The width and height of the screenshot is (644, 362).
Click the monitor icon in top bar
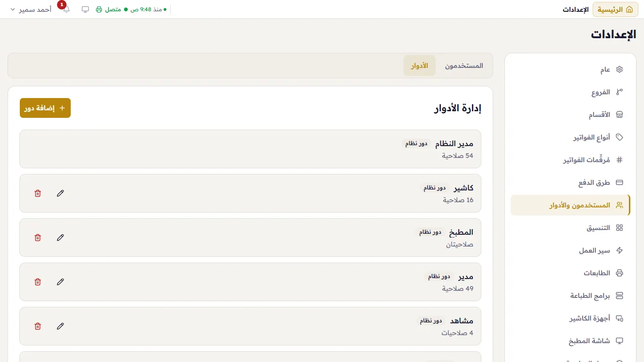(x=85, y=9)
